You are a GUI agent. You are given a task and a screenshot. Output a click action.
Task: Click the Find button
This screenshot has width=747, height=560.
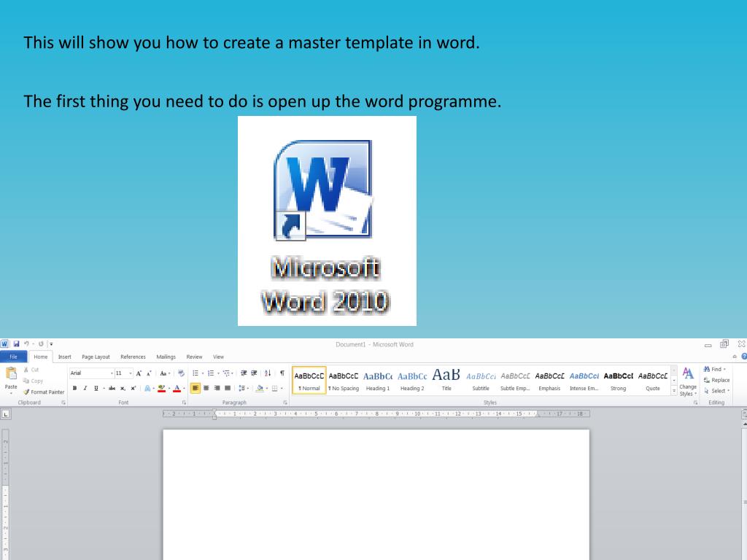click(x=715, y=369)
